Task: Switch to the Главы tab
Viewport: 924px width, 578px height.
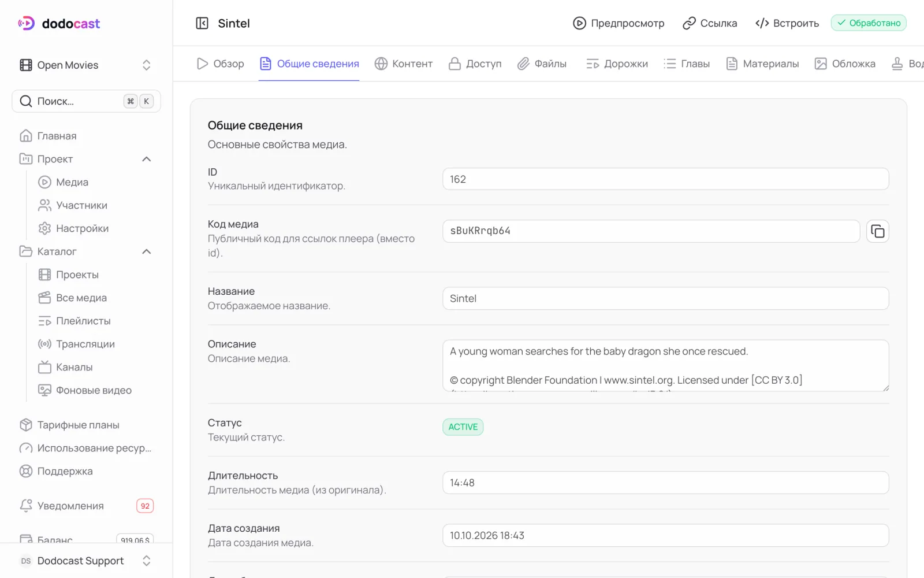Action: coord(687,64)
